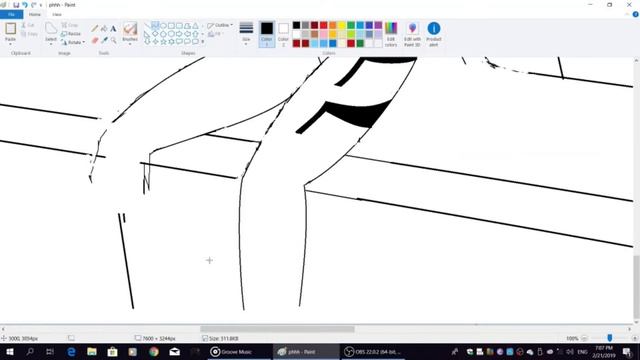Open the Rotate dropdown
This screenshot has width=640, height=360.
coord(73,42)
